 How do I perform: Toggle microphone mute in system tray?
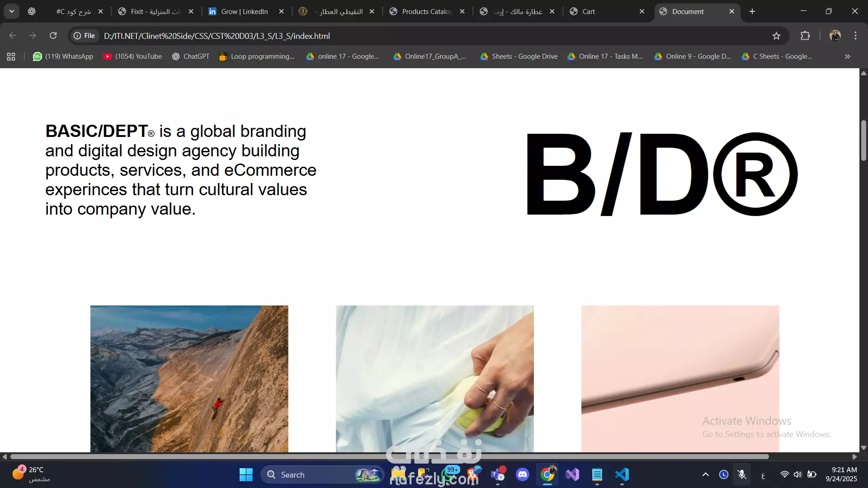(x=742, y=474)
